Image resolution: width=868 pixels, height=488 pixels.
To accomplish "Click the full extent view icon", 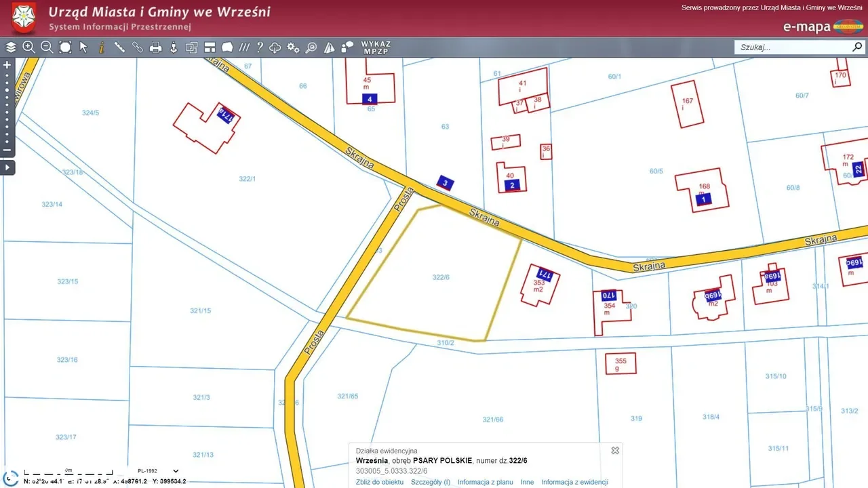I will [x=65, y=47].
